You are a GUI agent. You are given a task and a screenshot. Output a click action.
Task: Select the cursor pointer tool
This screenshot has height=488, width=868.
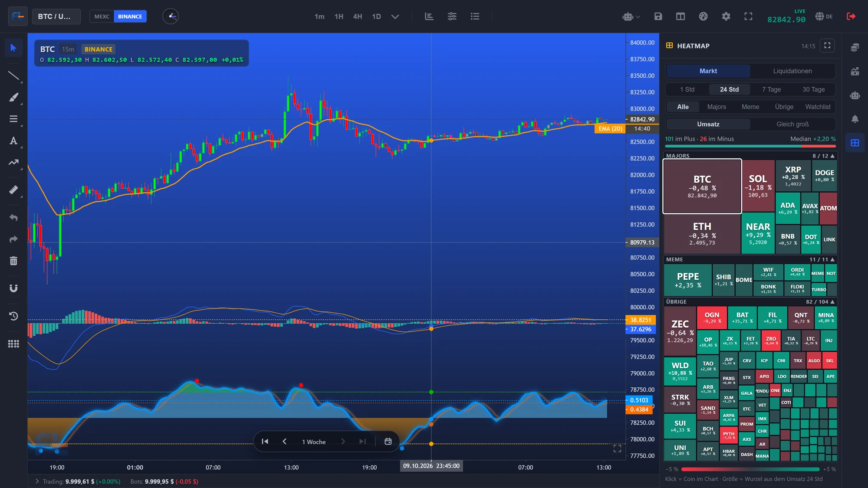tap(13, 48)
